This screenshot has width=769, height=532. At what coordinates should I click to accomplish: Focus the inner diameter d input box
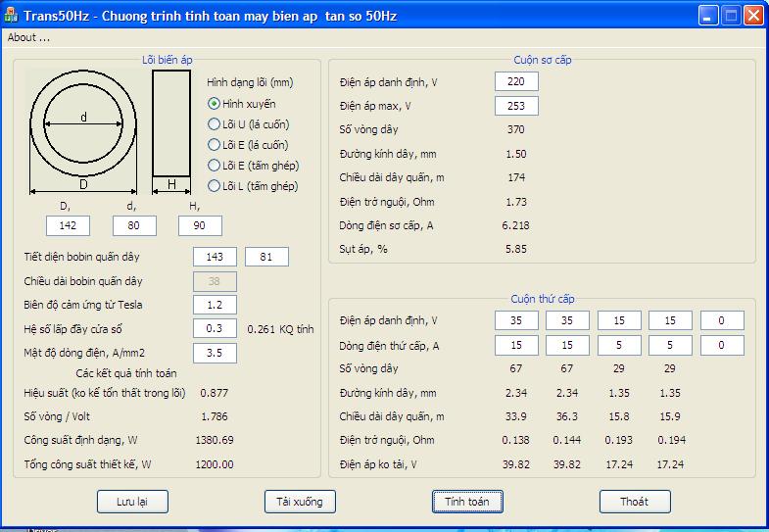[134, 226]
